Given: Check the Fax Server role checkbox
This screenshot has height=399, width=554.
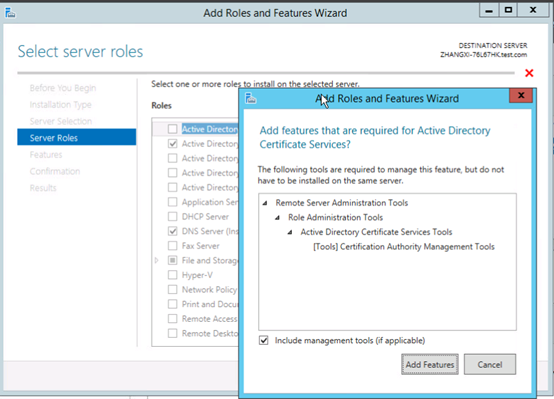Looking at the screenshot, I should coord(172,246).
